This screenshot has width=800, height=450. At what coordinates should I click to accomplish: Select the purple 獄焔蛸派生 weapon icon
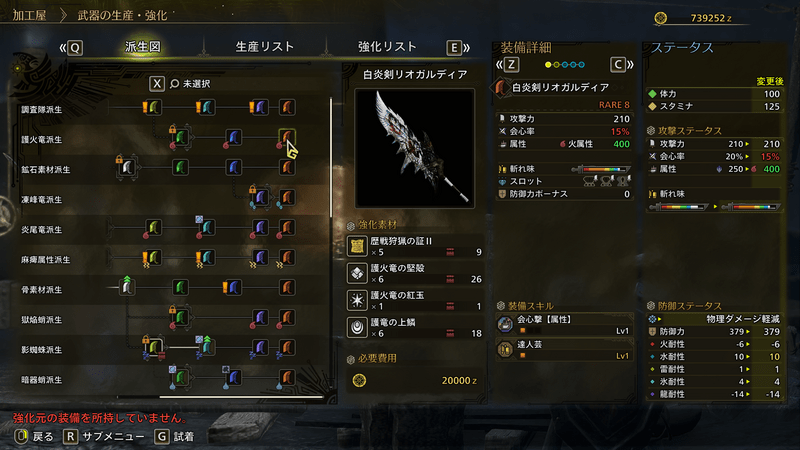[x=260, y=318]
